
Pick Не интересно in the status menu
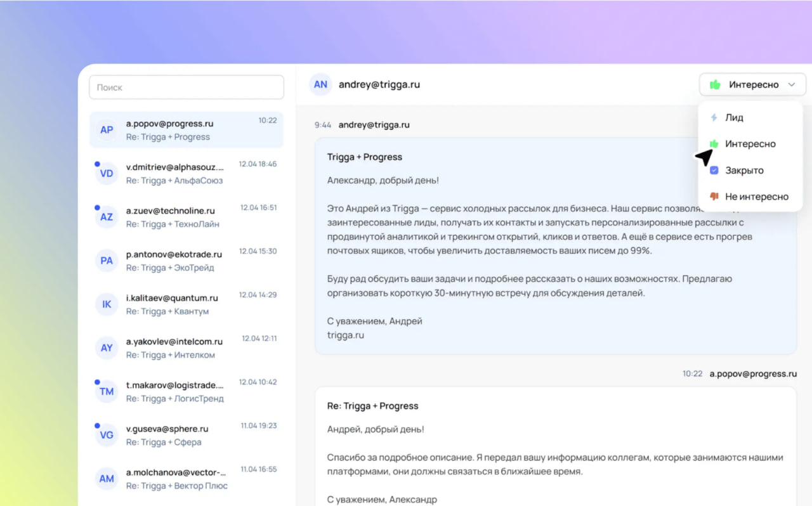point(756,197)
